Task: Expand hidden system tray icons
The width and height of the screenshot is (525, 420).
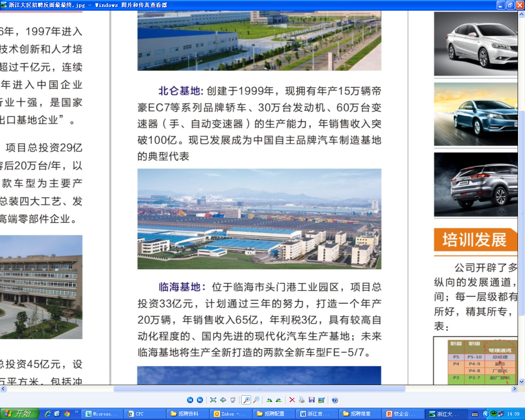Action: coord(486,414)
